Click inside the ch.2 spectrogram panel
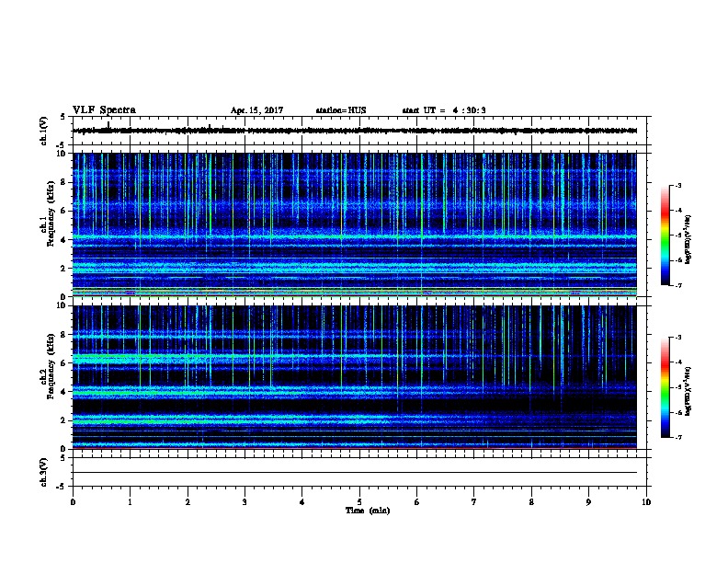Image resolution: width=728 pixels, height=563 pixels. coord(355,377)
